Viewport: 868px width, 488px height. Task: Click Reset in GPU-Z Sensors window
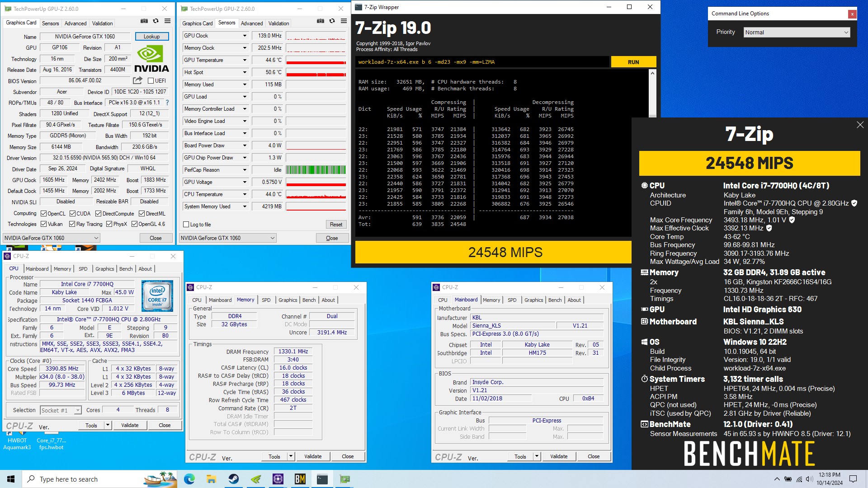(336, 225)
